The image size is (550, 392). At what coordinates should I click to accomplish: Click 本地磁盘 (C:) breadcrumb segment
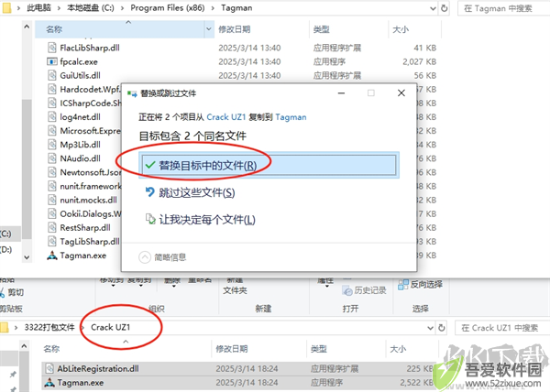(91, 7)
